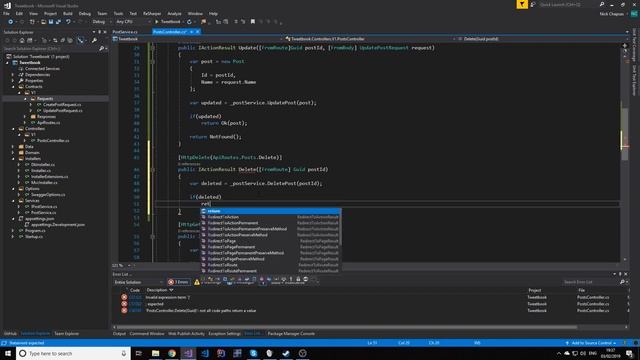Click the Navigate Backward toolbar icon
The width and height of the screenshot is (640, 360).
click(x=11, y=22)
